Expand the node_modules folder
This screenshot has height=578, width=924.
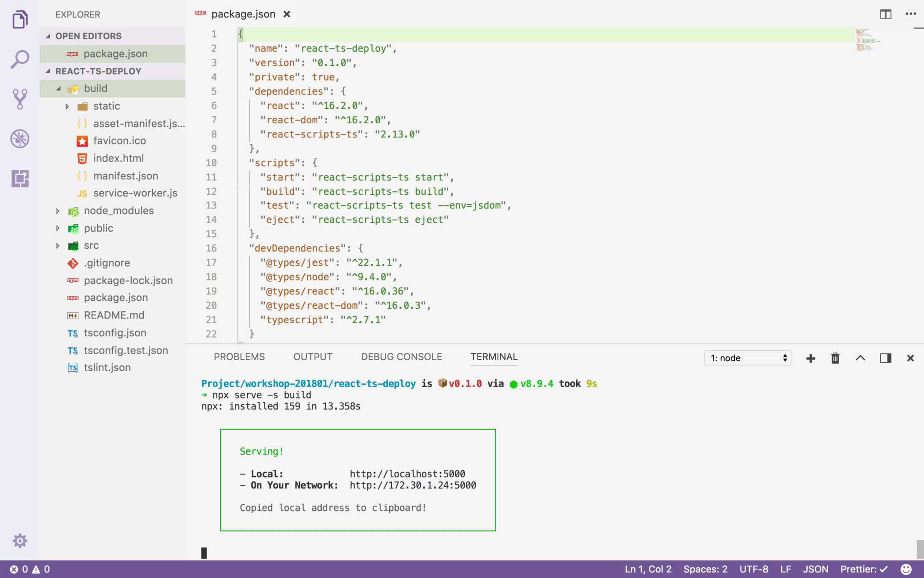coord(58,211)
